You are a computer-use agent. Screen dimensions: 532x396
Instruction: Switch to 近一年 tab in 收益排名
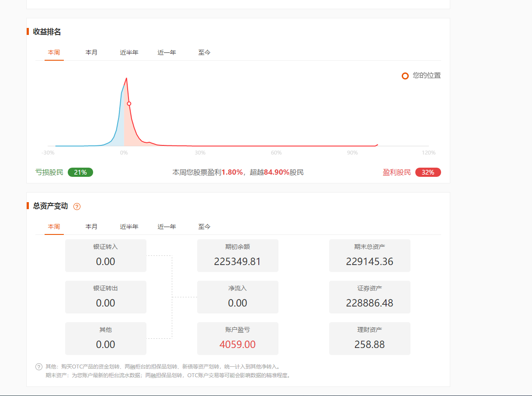click(167, 52)
